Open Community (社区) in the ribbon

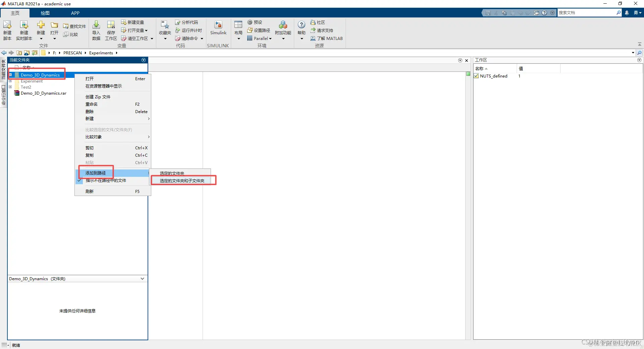[318, 22]
